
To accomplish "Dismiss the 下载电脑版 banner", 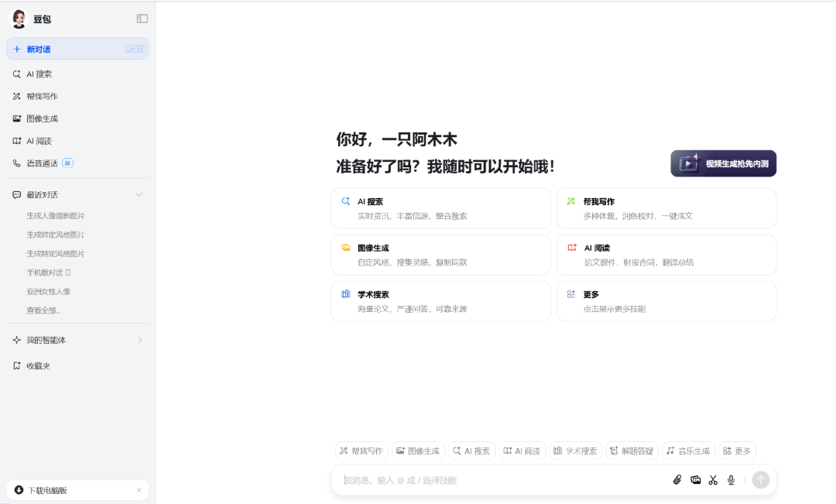I will pyautogui.click(x=139, y=490).
